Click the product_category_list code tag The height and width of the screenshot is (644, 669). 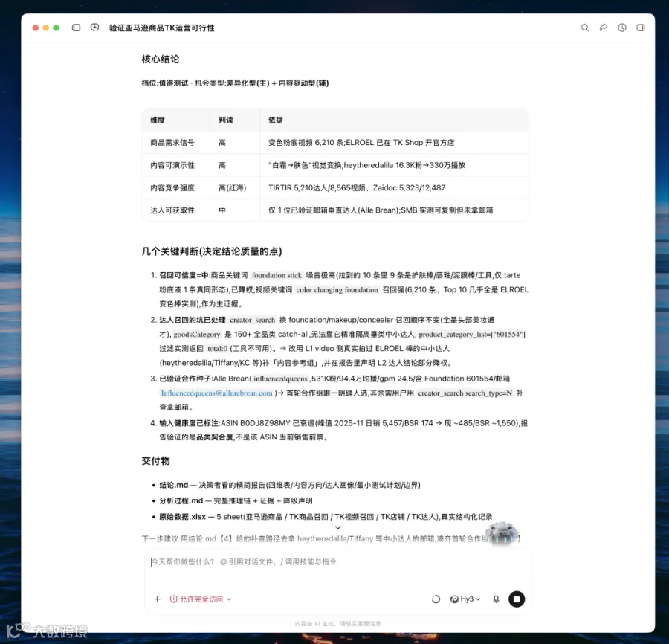pyautogui.click(x=472, y=335)
